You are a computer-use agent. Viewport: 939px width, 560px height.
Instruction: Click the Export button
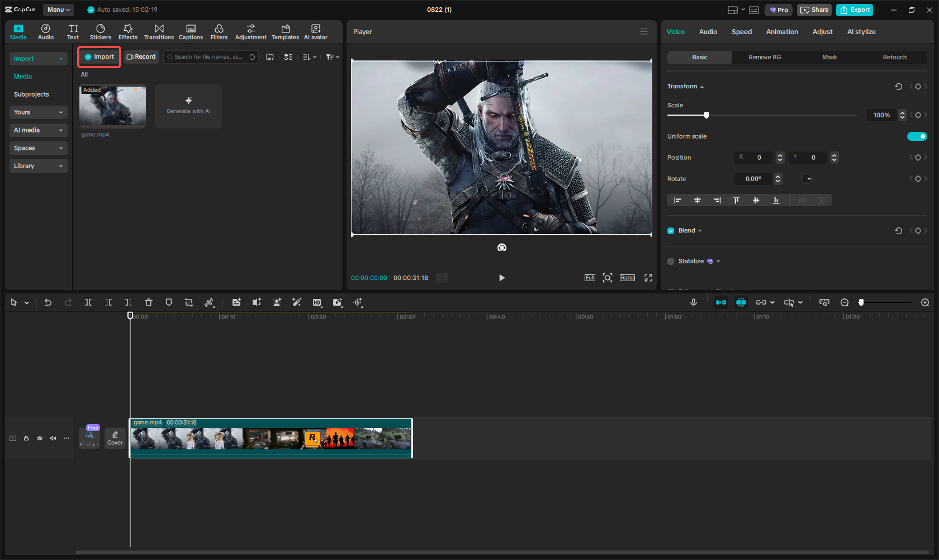click(x=855, y=10)
